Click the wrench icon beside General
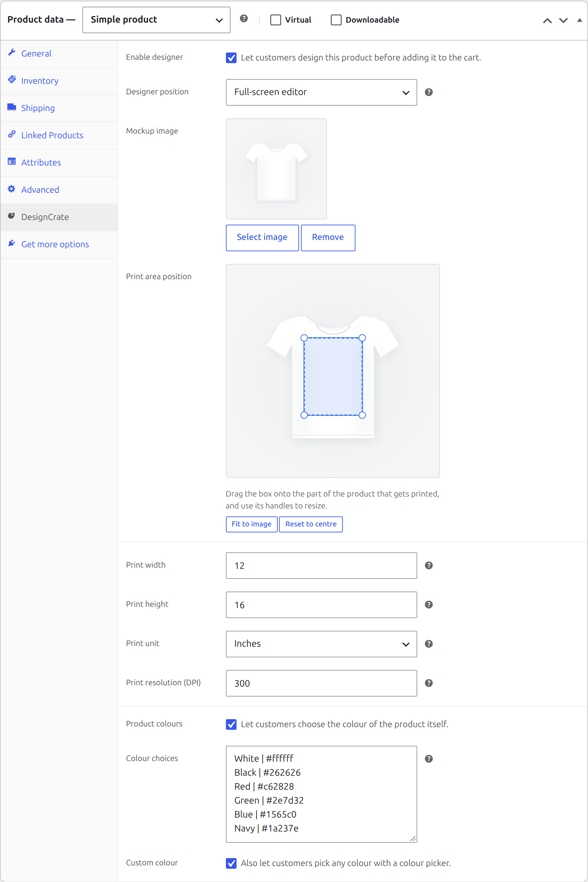 (x=12, y=53)
